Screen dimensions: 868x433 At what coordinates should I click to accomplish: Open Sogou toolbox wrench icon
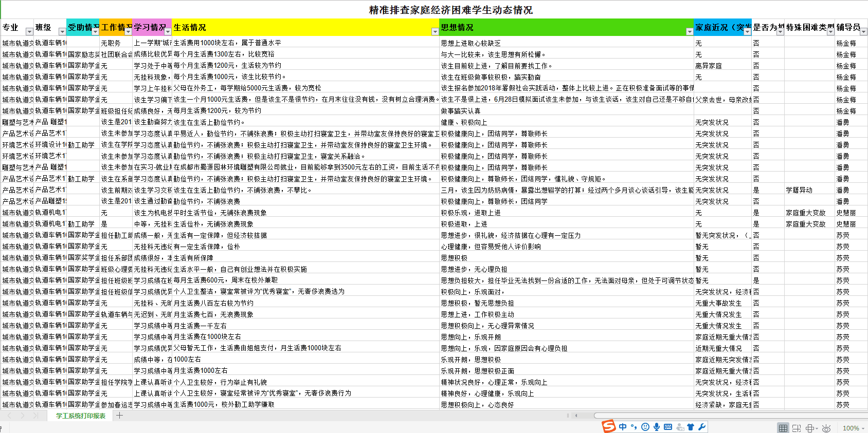(x=702, y=427)
